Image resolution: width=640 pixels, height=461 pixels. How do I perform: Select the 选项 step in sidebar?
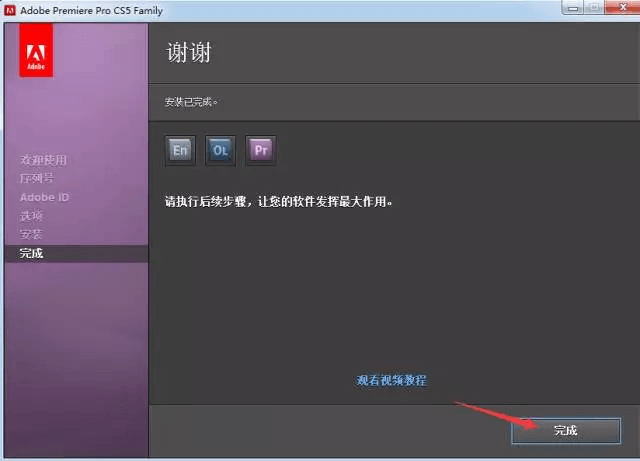[x=31, y=216]
